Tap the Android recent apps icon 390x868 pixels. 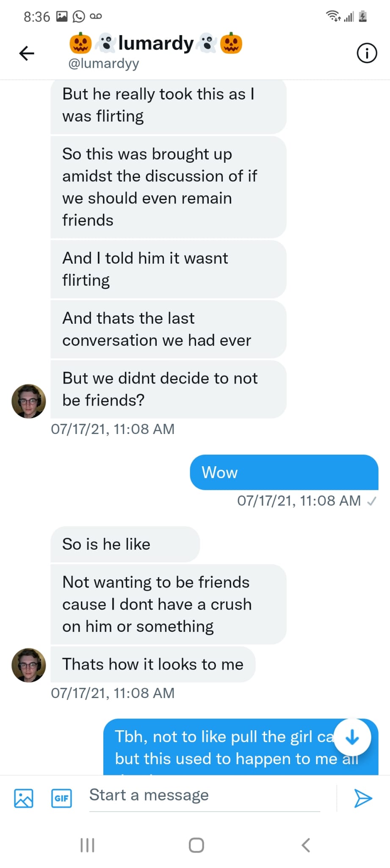87,845
